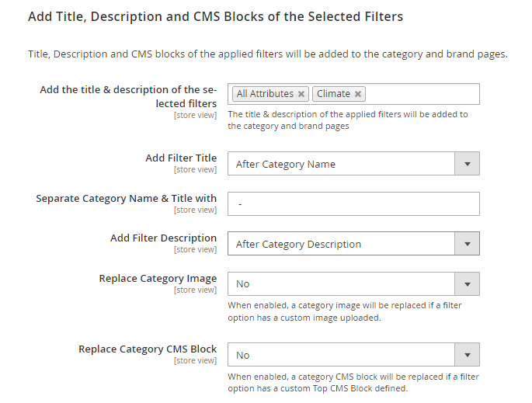This screenshot has height=403, width=532.
Task: Click the separator text input field
Action: click(x=353, y=204)
